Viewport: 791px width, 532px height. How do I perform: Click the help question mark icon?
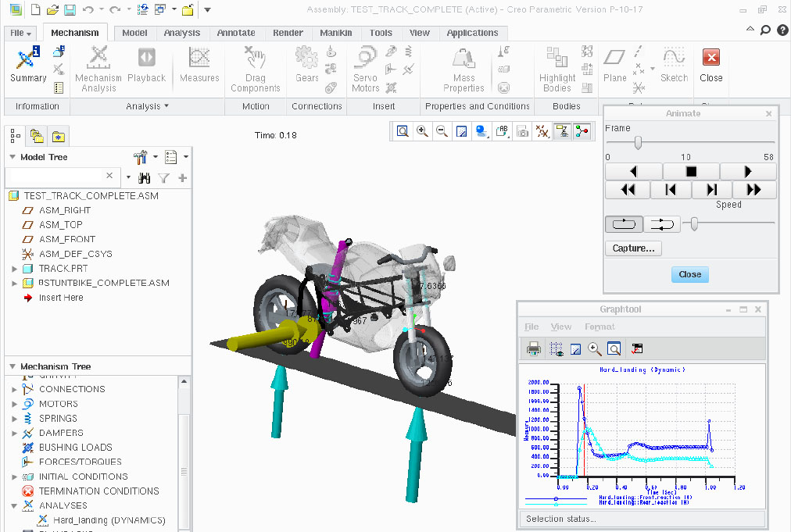point(782,30)
